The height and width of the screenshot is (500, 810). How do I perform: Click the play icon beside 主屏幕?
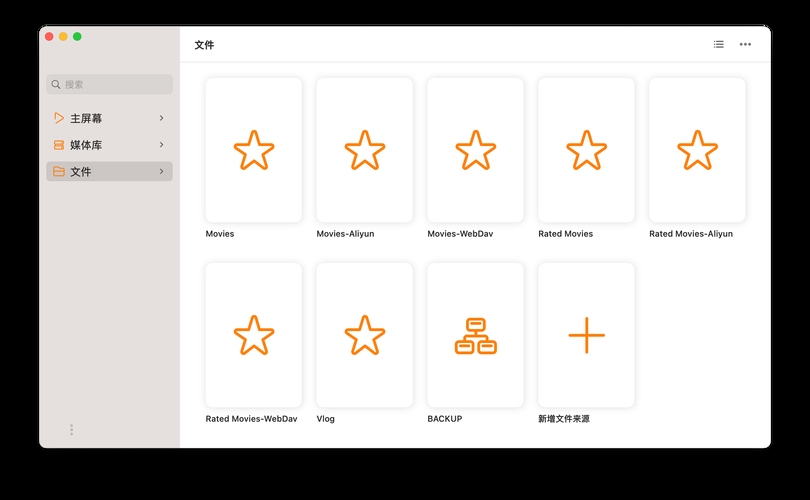(x=59, y=118)
